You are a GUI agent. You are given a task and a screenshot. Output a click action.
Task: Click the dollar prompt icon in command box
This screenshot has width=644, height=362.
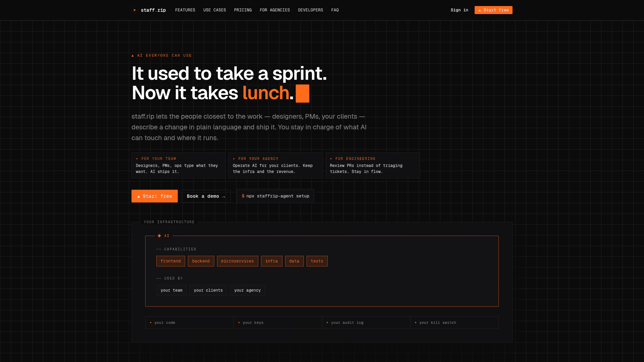click(x=243, y=196)
